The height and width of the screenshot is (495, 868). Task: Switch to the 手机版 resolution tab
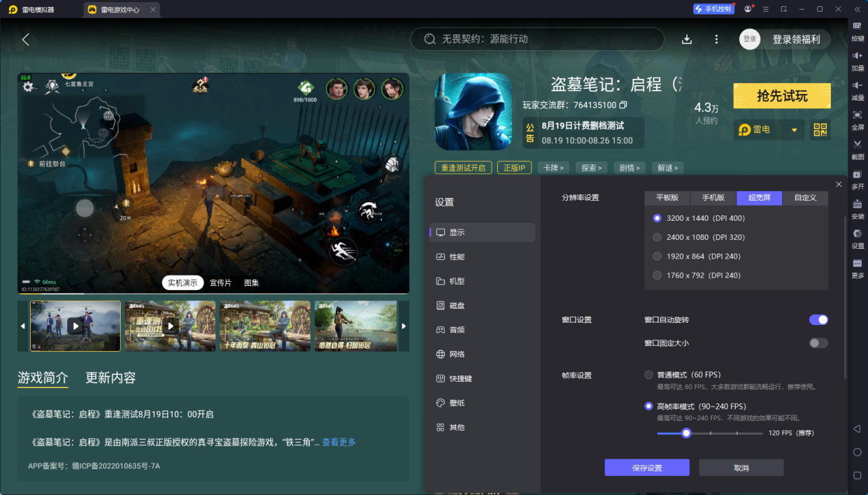pos(713,197)
